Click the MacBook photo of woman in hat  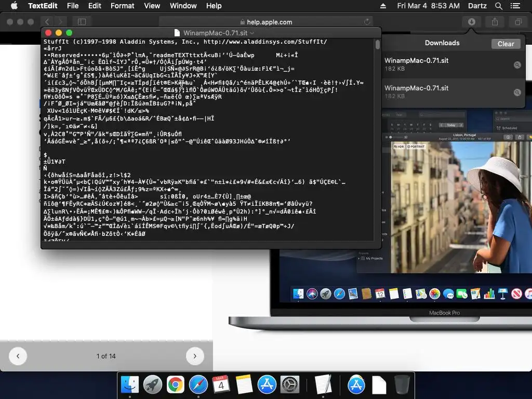[461, 207]
